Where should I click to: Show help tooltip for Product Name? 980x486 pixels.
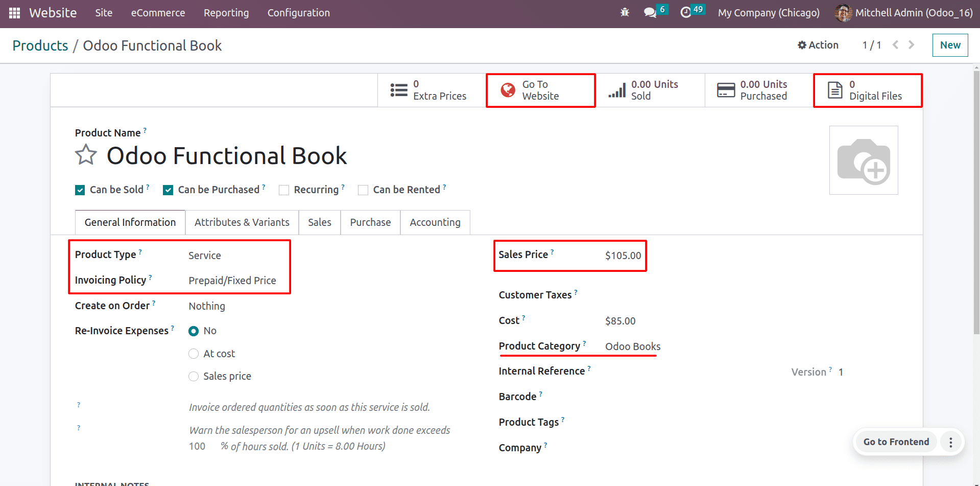tap(145, 130)
